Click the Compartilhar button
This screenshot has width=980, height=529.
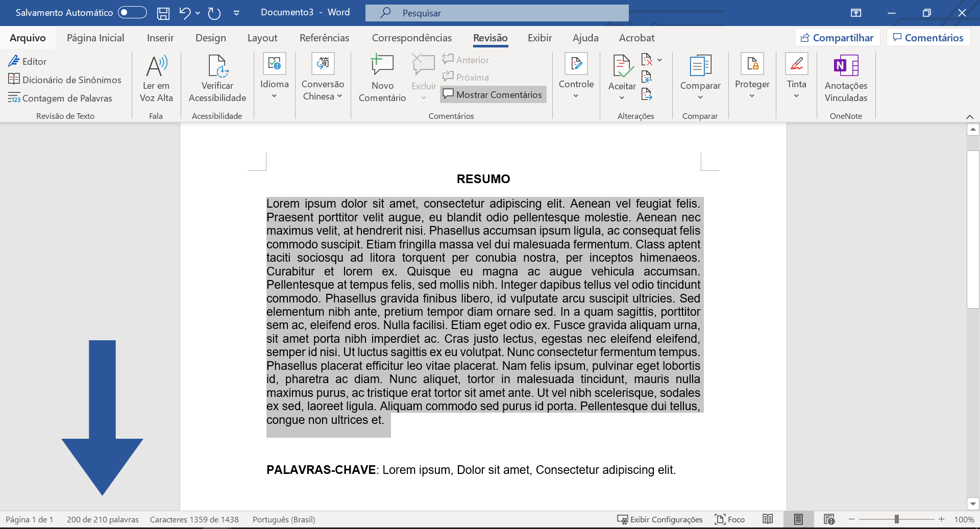pos(837,38)
